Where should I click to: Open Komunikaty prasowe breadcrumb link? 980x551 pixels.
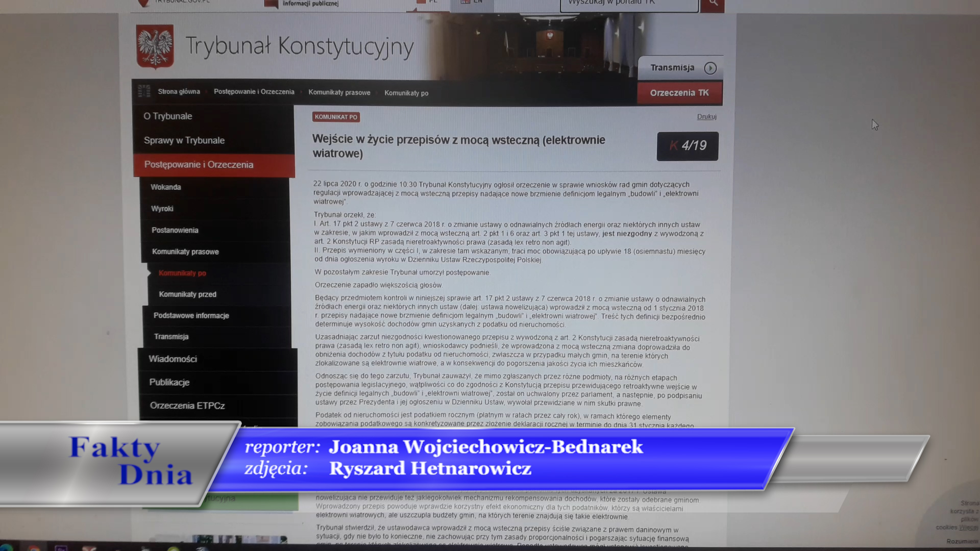pyautogui.click(x=339, y=92)
